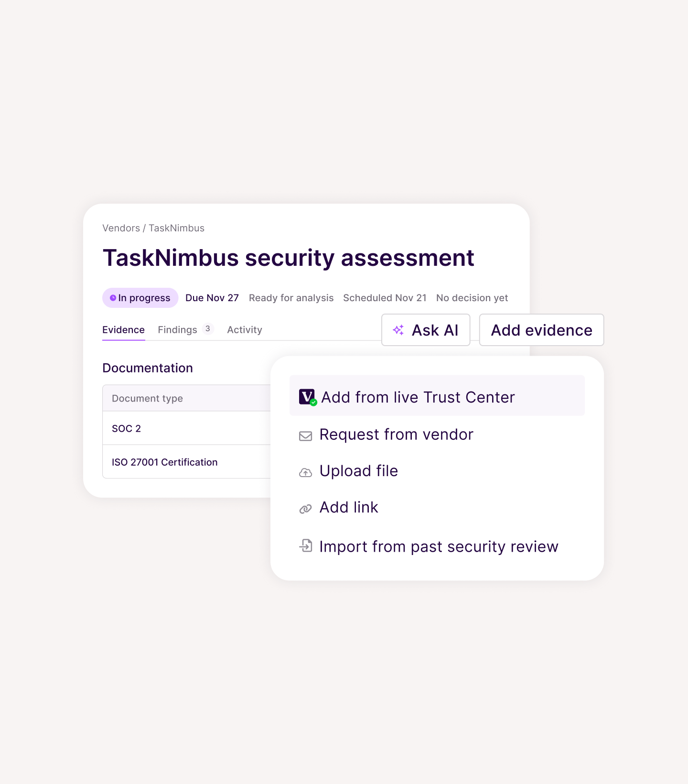Click the chain link icon beside Add link
The width and height of the screenshot is (688, 784).
[x=305, y=508]
